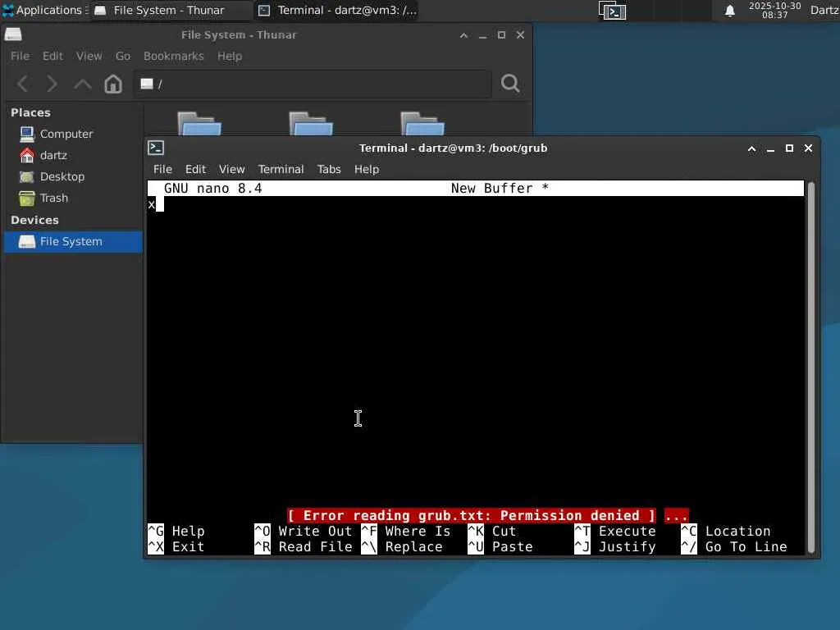Click the Places header in Thunar sidebar

[30, 112]
